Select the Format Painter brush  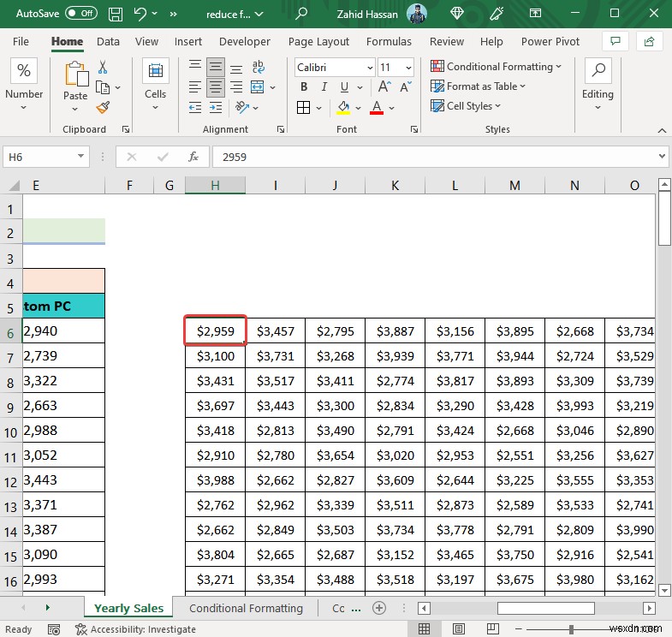[103, 107]
